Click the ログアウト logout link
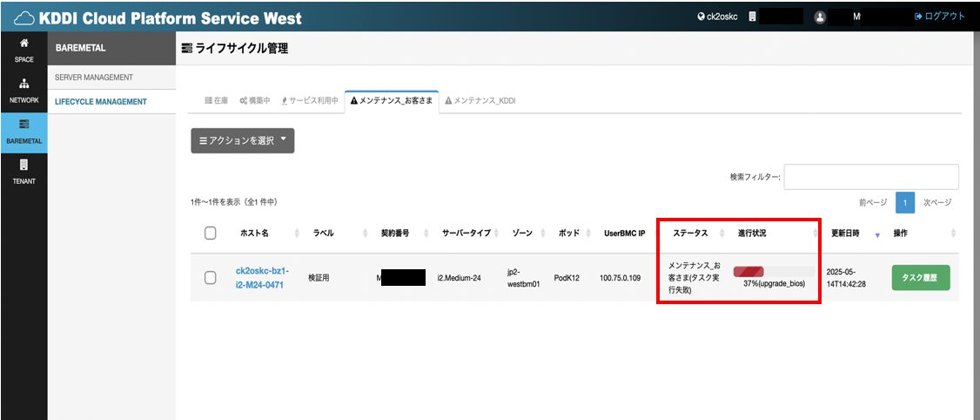This screenshot has width=980, height=420. pyautogui.click(x=939, y=17)
